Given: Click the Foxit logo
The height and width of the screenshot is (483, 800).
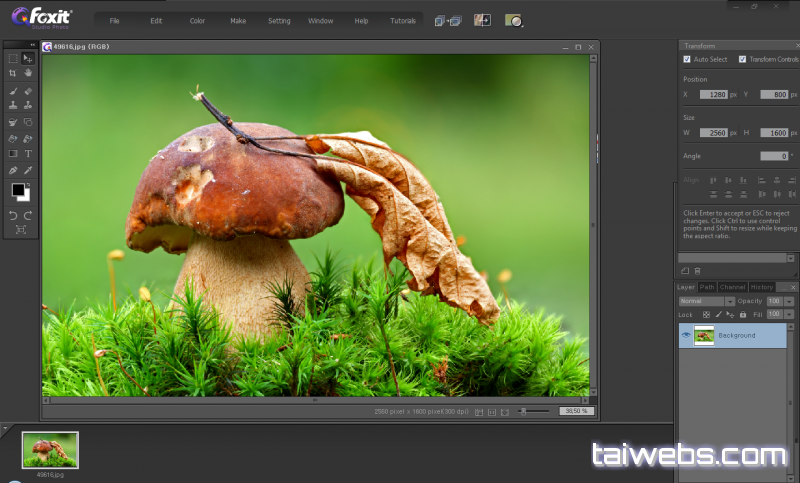Looking at the screenshot, I should pos(41,17).
